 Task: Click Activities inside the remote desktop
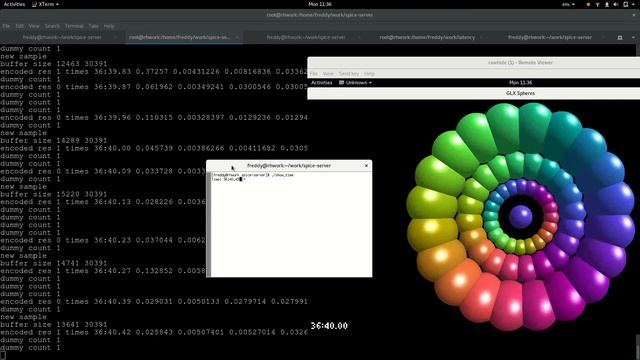click(322, 83)
